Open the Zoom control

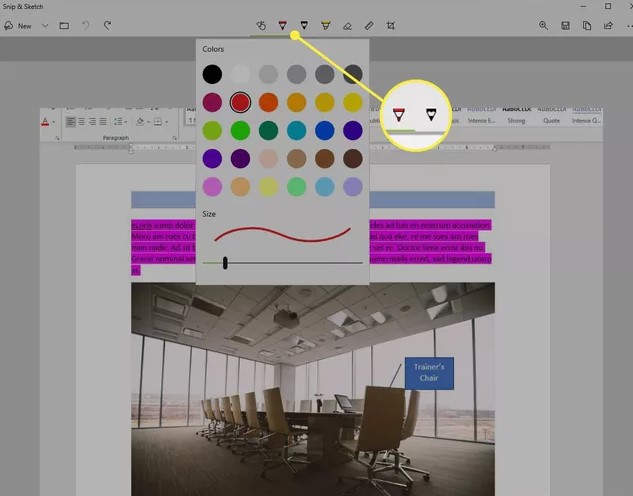point(543,25)
